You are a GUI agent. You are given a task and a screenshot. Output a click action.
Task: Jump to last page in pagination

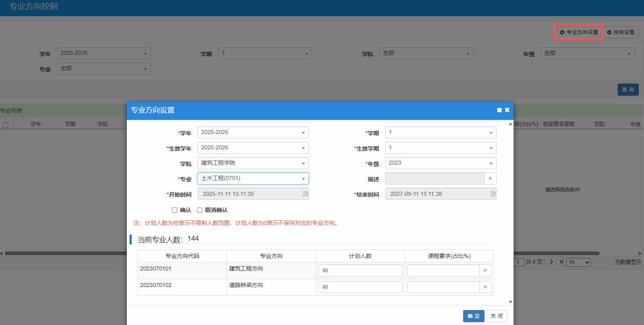point(561,262)
